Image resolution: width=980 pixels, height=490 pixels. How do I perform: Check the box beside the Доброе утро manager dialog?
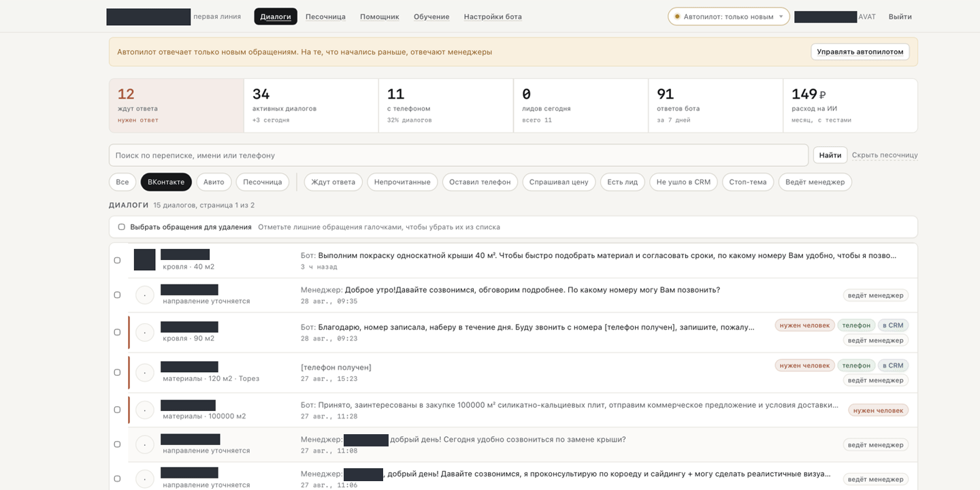point(117,295)
